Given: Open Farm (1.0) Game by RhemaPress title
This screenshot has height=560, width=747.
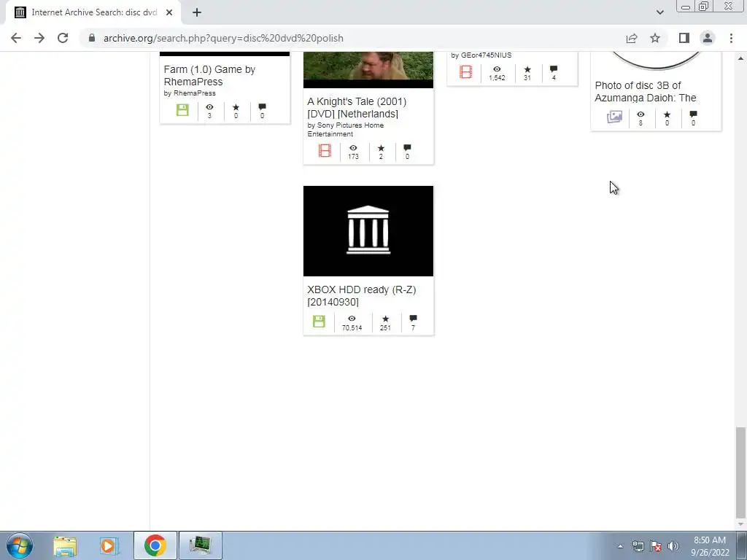Looking at the screenshot, I should tap(209, 75).
